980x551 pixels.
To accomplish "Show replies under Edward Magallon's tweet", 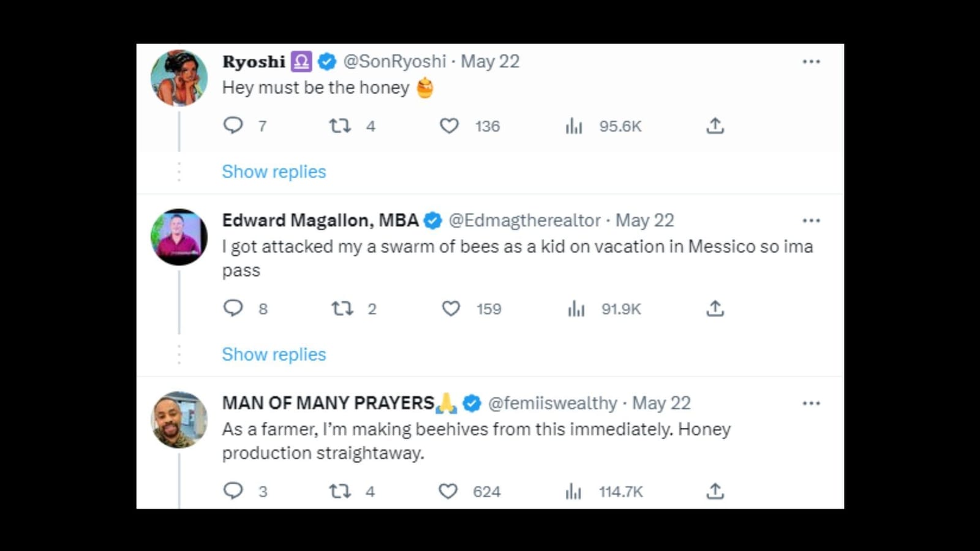I will (x=274, y=354).
